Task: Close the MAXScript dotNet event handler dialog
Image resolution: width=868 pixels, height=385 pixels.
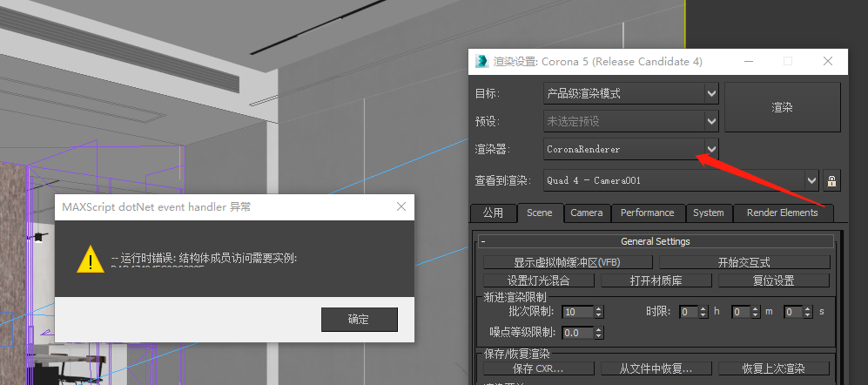Action: click(402, 207)
